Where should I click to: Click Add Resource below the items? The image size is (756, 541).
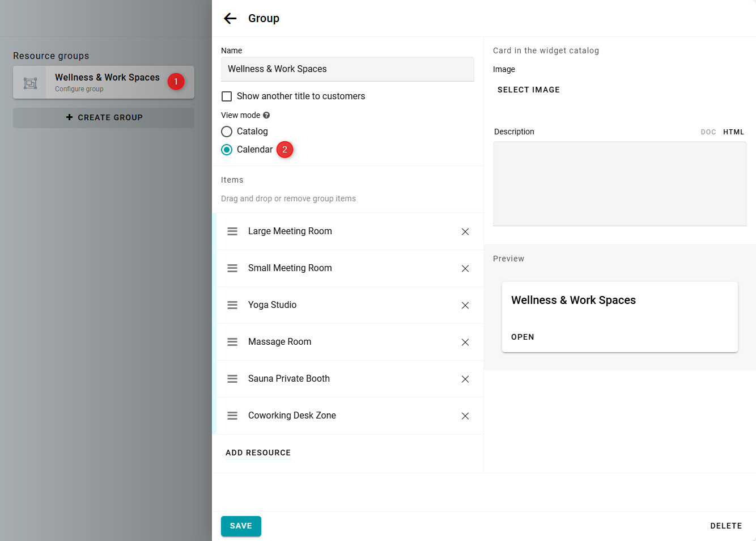pos(258,453)
